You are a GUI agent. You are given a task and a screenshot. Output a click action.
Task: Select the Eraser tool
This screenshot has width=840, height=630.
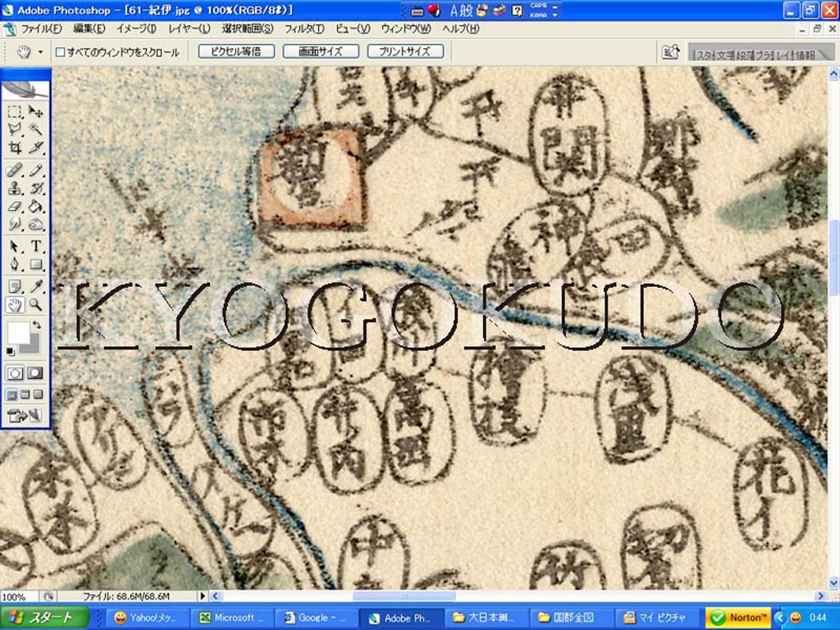(x=15, y=206)
